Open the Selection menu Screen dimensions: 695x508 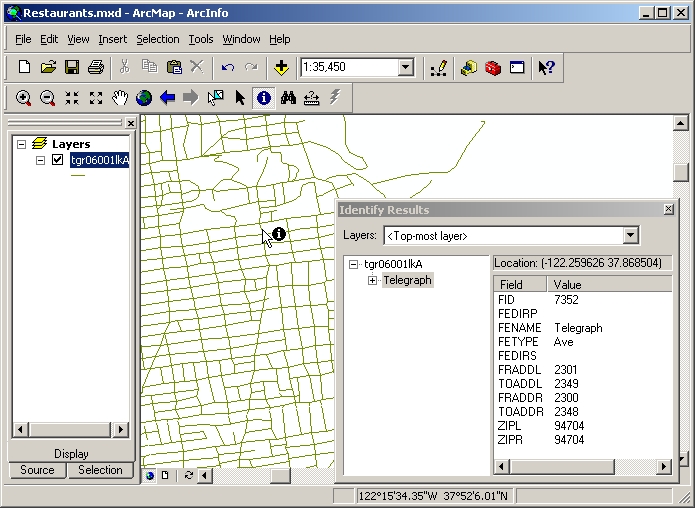coord(158,39)
